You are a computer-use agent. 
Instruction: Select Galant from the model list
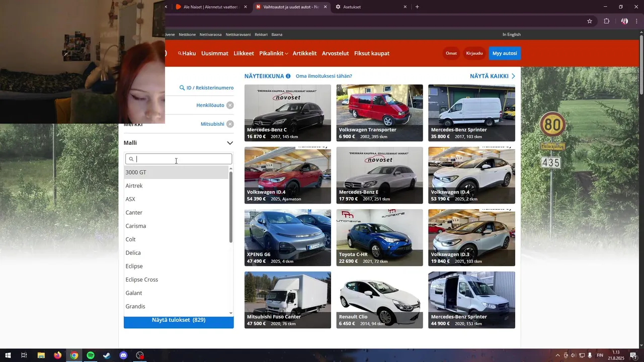click(x=177, y=293)
